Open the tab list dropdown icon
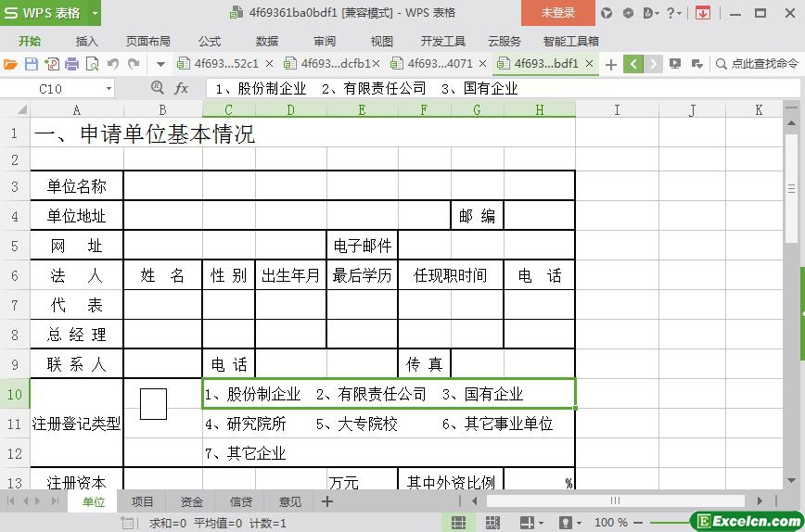Image resolution: width=805 pixels, height=532 pixels. click(696, 64)
